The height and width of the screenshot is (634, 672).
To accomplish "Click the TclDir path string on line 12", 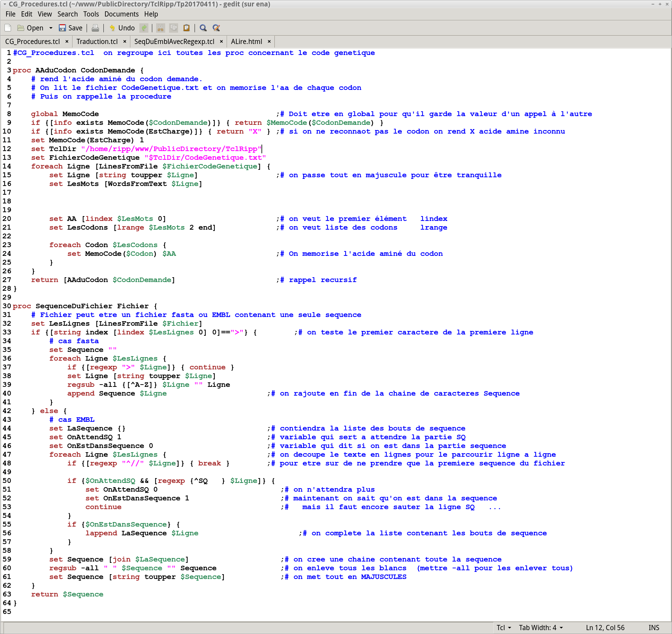I will pyautogui.click(x=171, y=149).
